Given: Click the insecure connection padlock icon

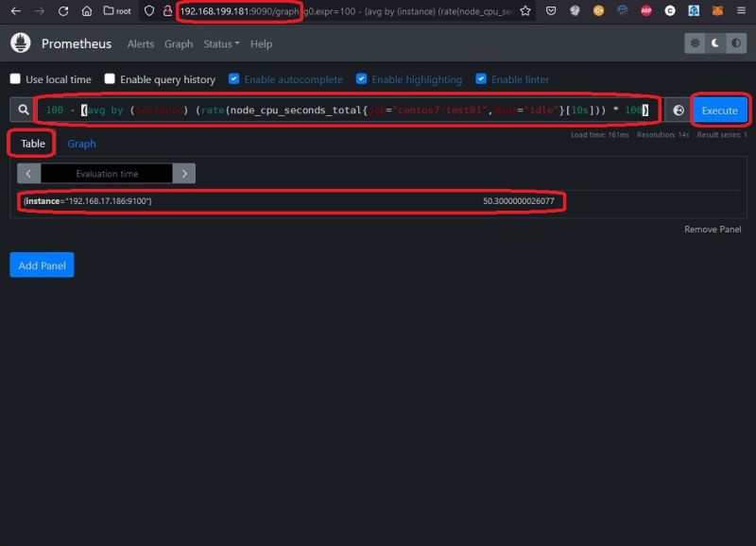Looking at the screenshot, I should [167, 10].
